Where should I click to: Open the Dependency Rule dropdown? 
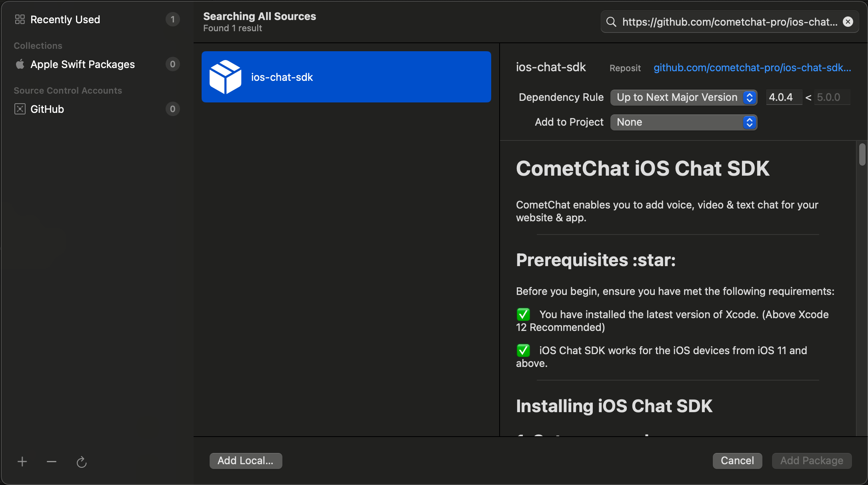(683, 97)
